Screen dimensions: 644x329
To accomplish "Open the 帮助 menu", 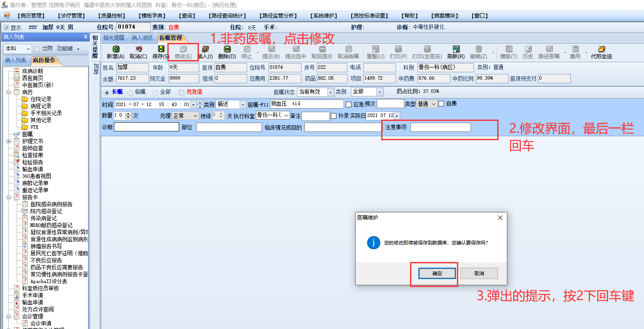I will click(x=409, y=16).
